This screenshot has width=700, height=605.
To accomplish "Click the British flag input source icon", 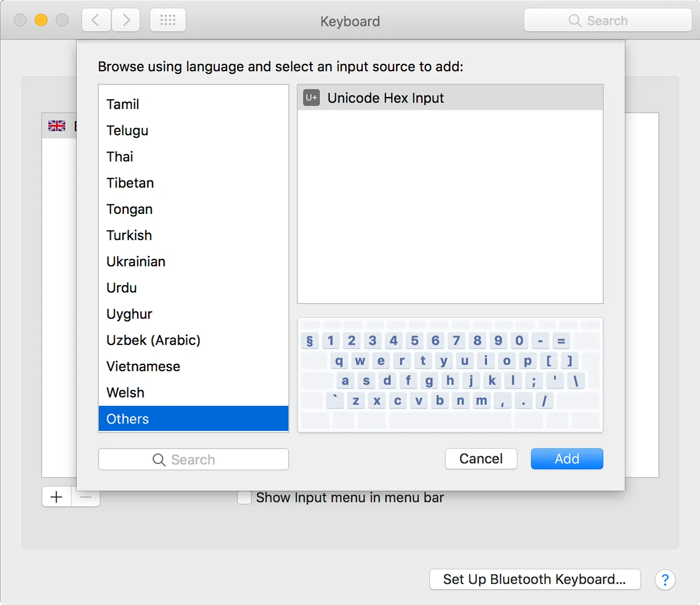I will (57, 125).
